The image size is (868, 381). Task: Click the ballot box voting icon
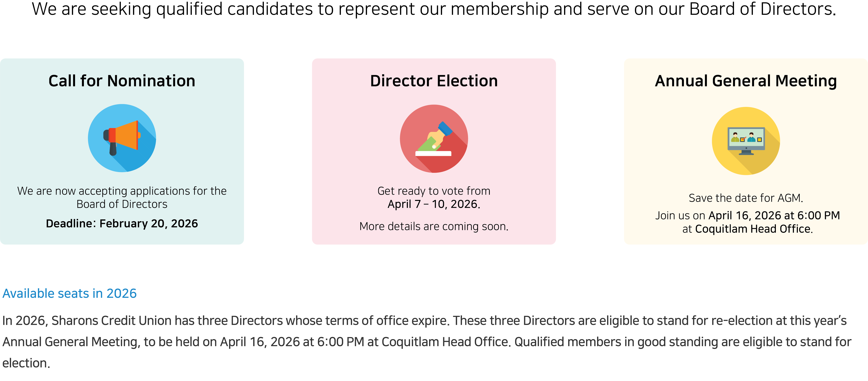[x=434, y=139]
